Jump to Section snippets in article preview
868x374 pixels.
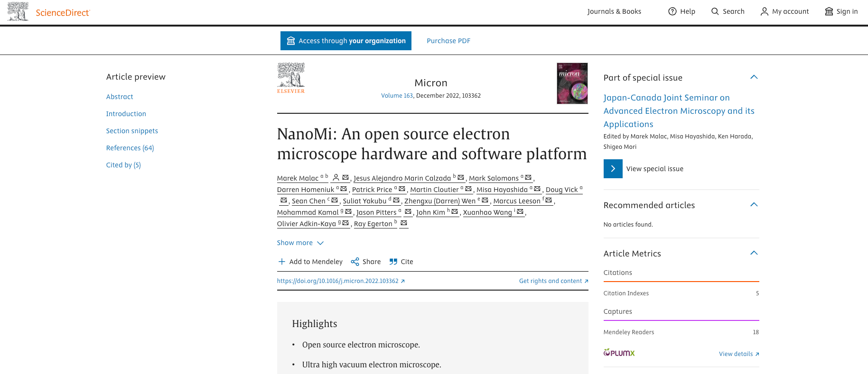(x=132, y=131)
